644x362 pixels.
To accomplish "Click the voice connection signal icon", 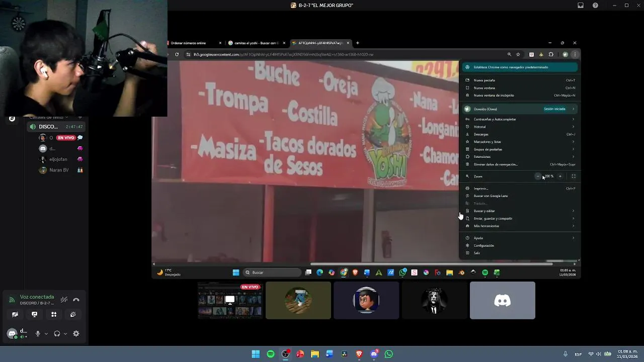I will click(12, 300).
